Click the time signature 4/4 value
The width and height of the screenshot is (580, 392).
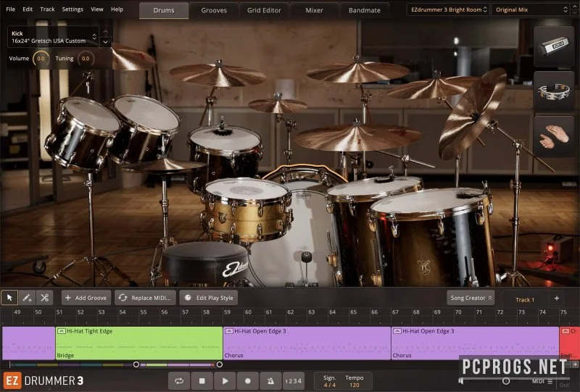coord(330,385)
